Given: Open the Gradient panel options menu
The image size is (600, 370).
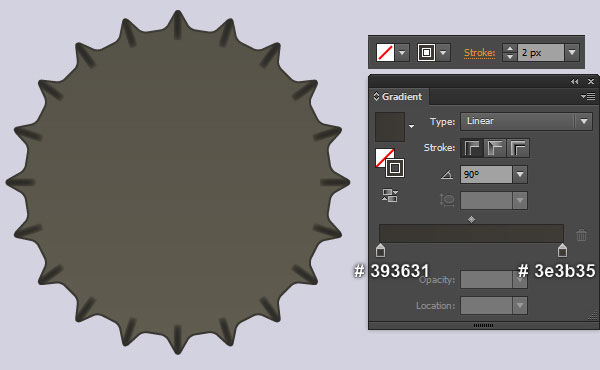Looking at the screenshot, I should point(588,96).
